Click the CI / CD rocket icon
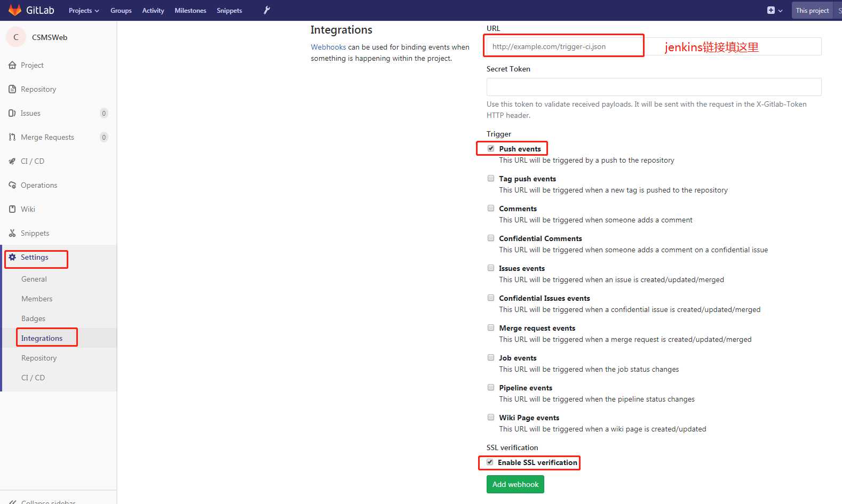 click(x=12, y=161)
